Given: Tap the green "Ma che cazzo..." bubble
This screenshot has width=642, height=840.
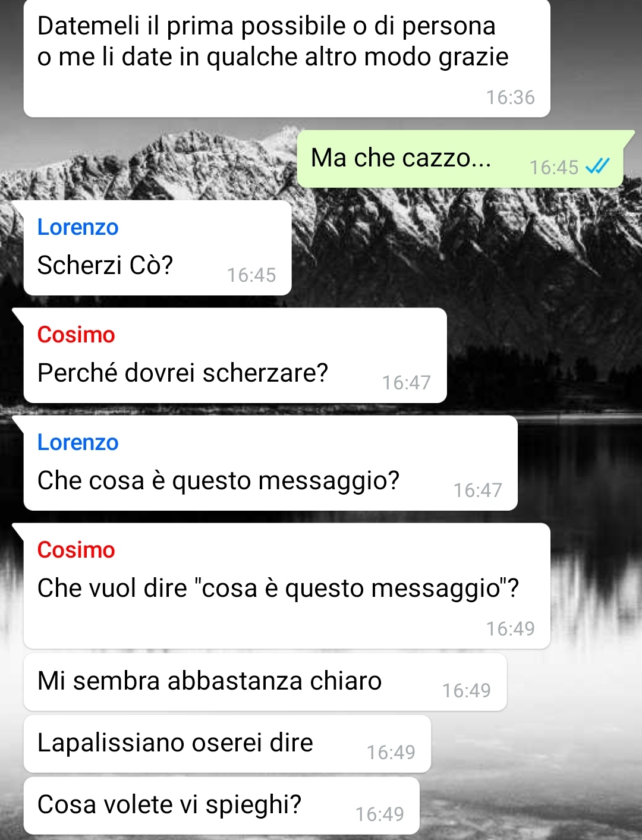Looking at the screenshot, I should (460, 159).
